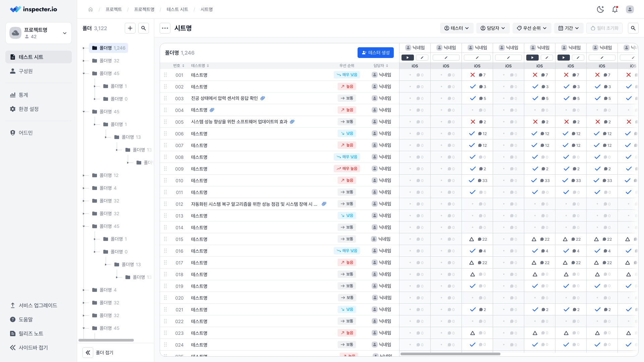Start run in first tester column
Viewport: 644px width, 362px height.
(x=408, y=58)
